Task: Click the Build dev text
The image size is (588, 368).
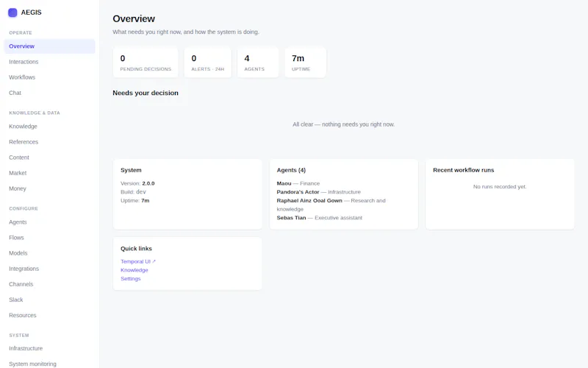Action: (133, 192)
